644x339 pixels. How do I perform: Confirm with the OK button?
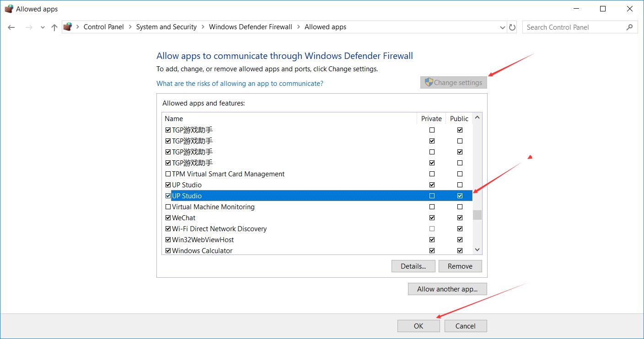click(x=419, y=326)
